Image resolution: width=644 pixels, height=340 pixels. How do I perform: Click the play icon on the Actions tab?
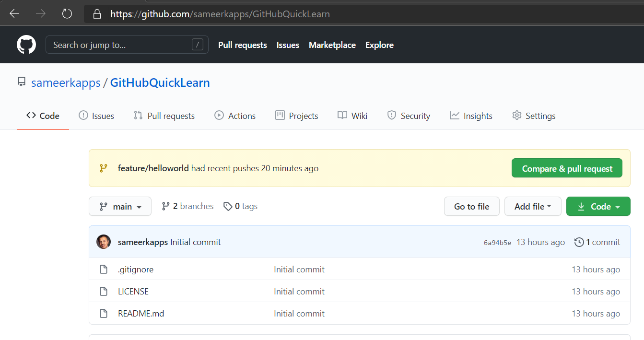219,115
